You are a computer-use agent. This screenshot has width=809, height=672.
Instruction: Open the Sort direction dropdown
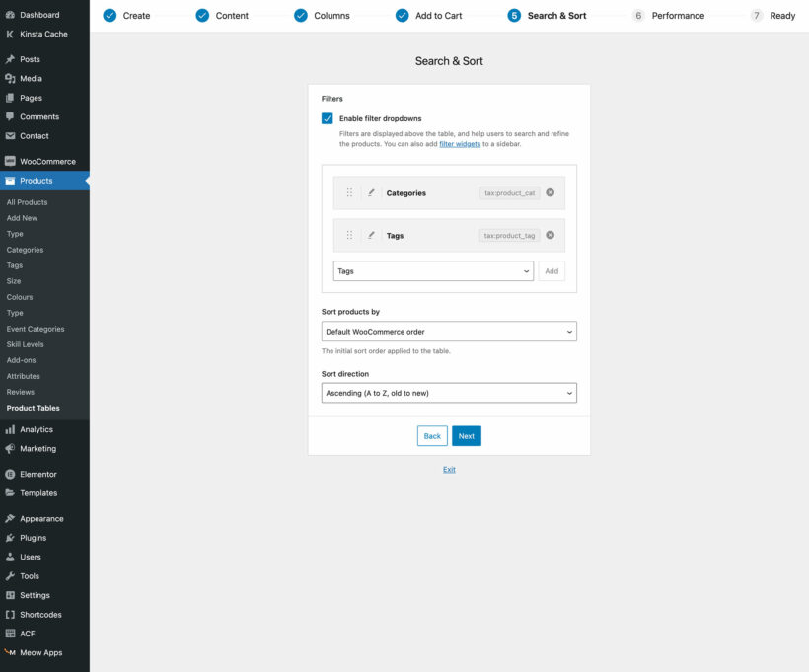pyautogui.click(x=449, y=393)
